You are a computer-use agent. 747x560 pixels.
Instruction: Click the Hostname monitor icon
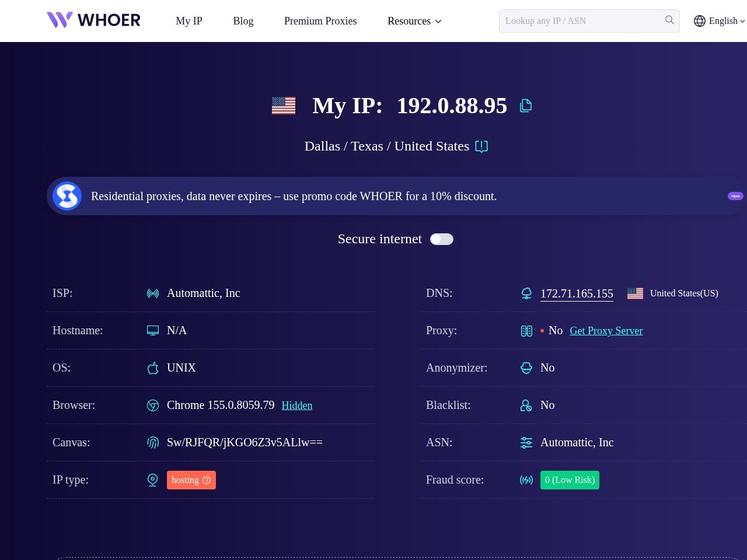(x=153, y=331)
